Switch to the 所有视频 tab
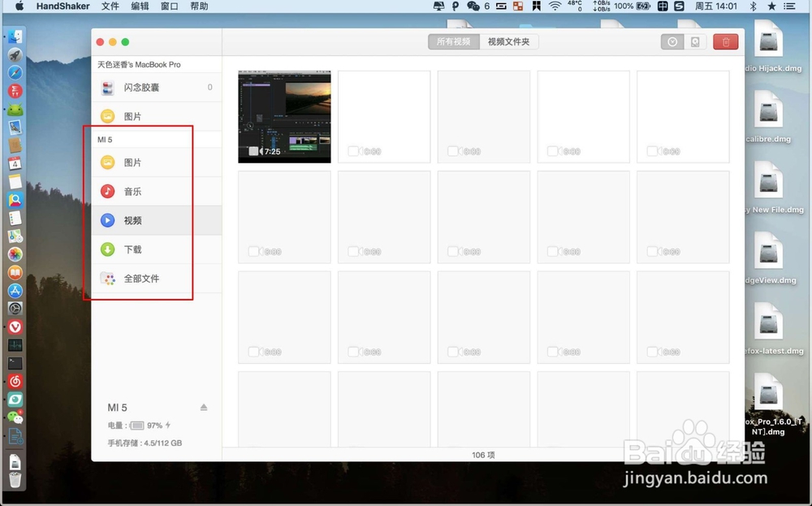Screen dimensions: 812x506 click(x=454, y=42)
